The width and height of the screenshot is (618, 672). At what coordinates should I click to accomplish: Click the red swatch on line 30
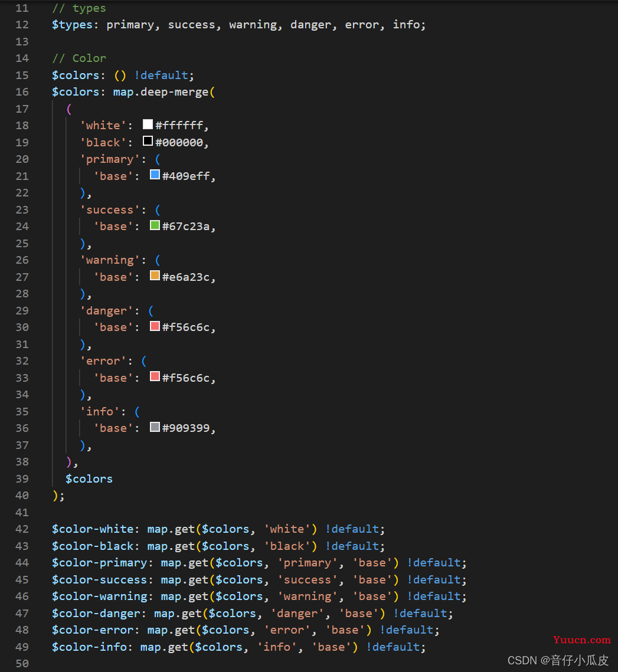click(x=155, y=326)
